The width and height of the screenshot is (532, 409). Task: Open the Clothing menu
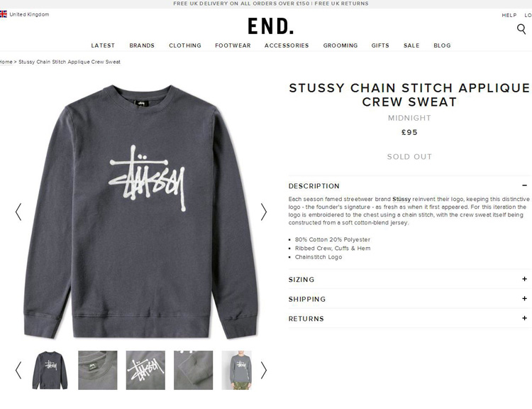[x=185, y=45]
